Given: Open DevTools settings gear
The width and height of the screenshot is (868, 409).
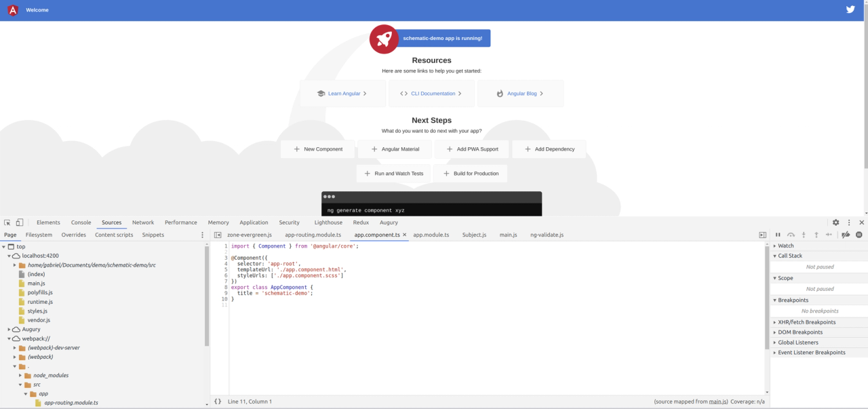Looking at the screenshot, I should click(835, 222).
